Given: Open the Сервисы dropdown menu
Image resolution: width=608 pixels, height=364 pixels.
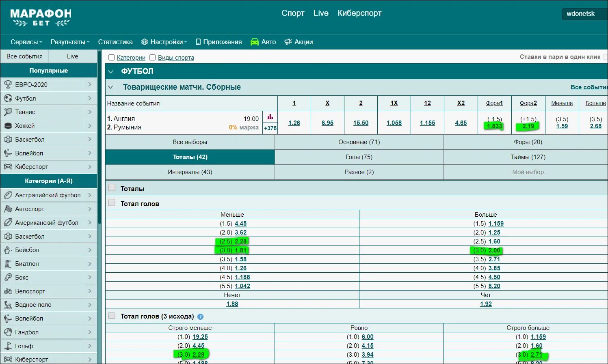Looking at the screenshot, I should pyautogui.click(x=26, y=42).
